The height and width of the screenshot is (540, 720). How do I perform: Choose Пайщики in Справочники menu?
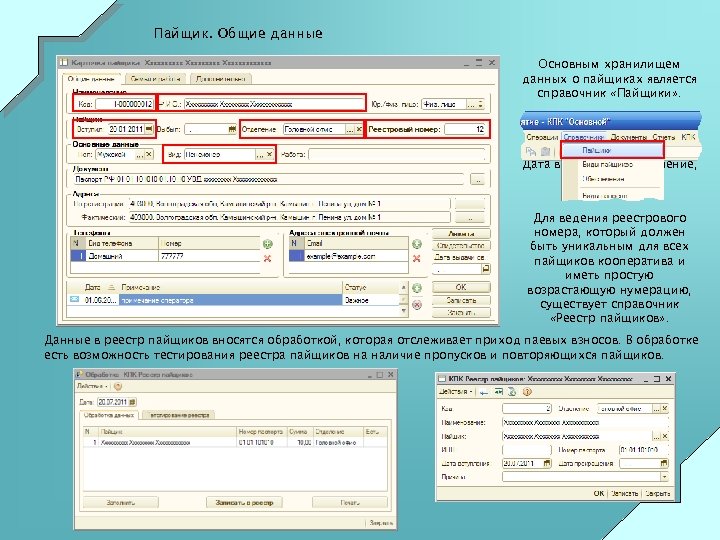pyautogui.click(x=612, y=150)
